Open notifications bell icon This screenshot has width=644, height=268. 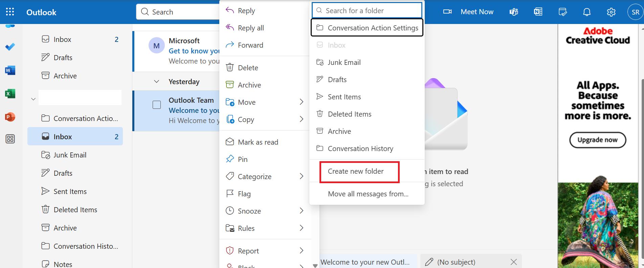point(587,12)
